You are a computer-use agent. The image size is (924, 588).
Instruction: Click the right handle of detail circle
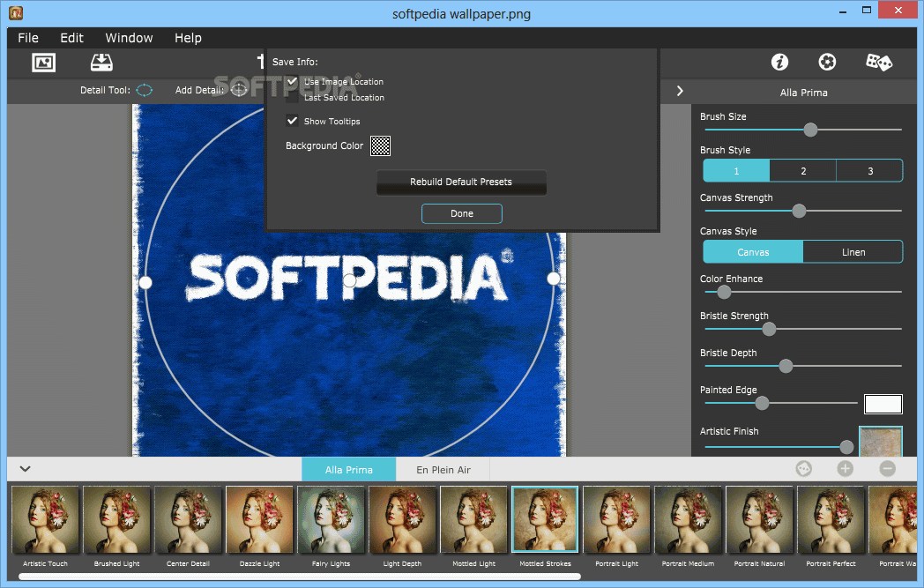pos(554,278)
